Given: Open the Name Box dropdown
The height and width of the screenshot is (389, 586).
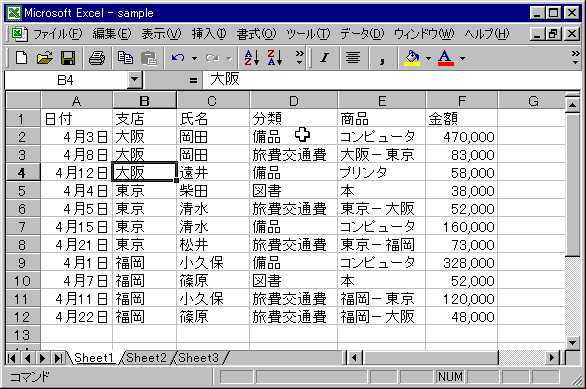Looking at the screenshot, I should click(135, 80).
